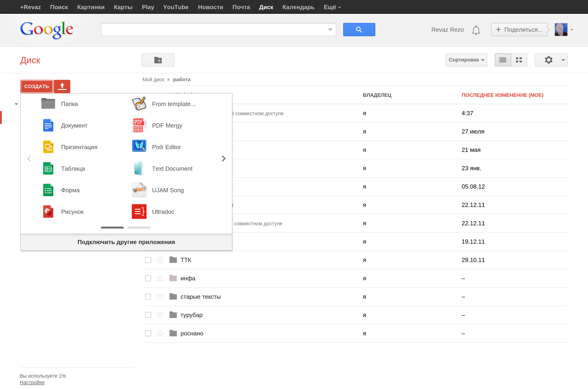Screen dimensions: 588x390
Task: Open the турубар folder
Action: [x=191, y=315]
